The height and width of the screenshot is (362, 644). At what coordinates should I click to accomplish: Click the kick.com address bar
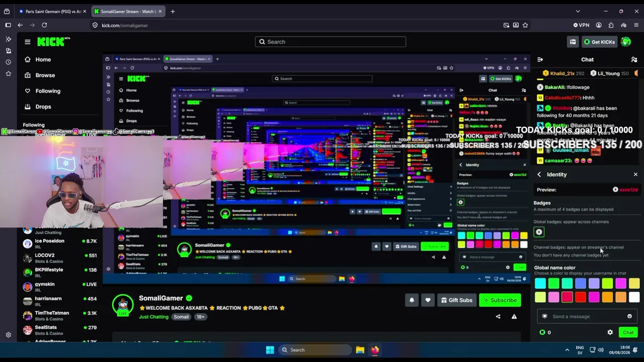[297, 25]
